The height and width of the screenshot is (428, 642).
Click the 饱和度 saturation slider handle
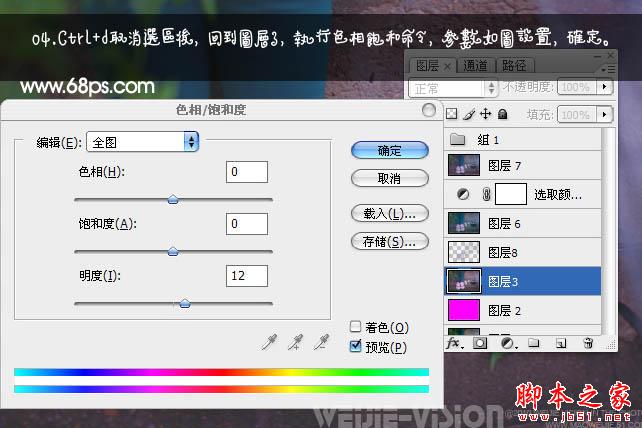coord(173,251)
